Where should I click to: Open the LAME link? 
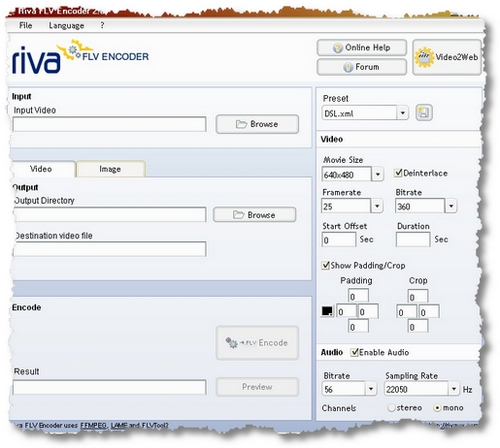[119, 426]
